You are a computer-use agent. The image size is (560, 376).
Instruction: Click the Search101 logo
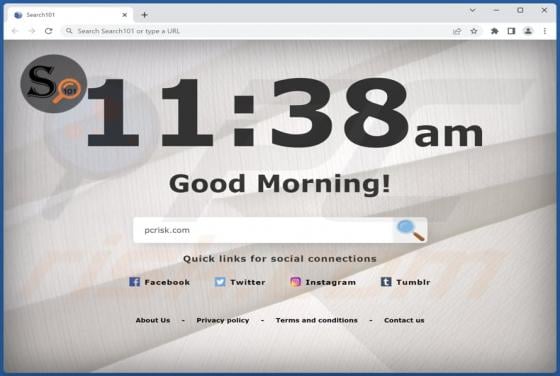(54, 84)
